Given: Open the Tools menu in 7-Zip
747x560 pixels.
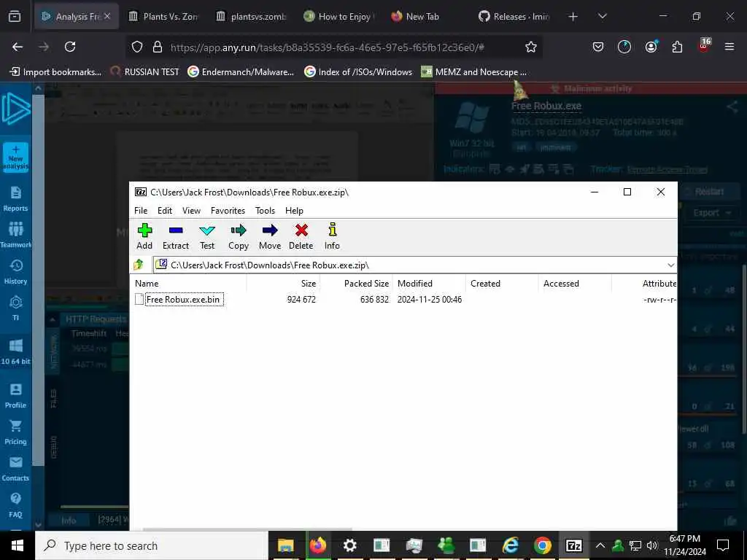Looking at the screenshot, I should [265, 211].
